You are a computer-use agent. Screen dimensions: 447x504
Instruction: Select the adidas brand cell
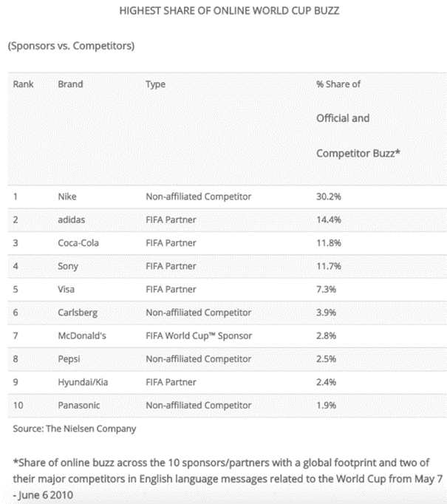pyautogui.click(x=72, y=219)
